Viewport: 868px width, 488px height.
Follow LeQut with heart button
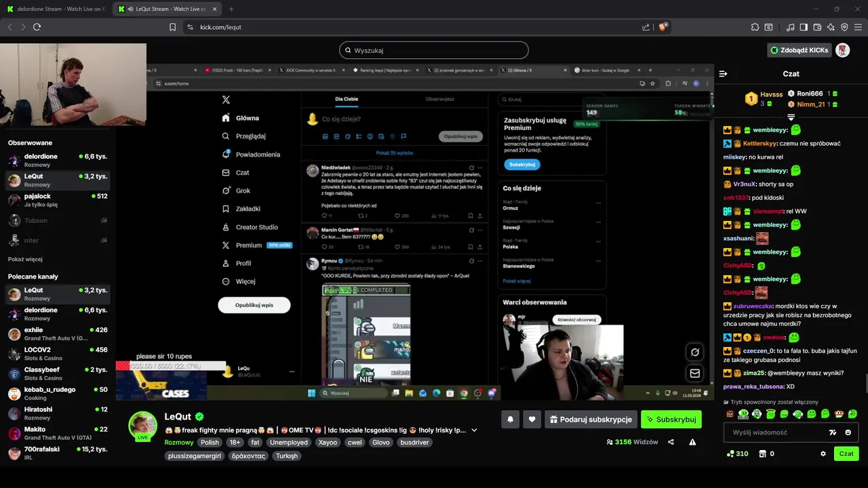tap(532, 420)
